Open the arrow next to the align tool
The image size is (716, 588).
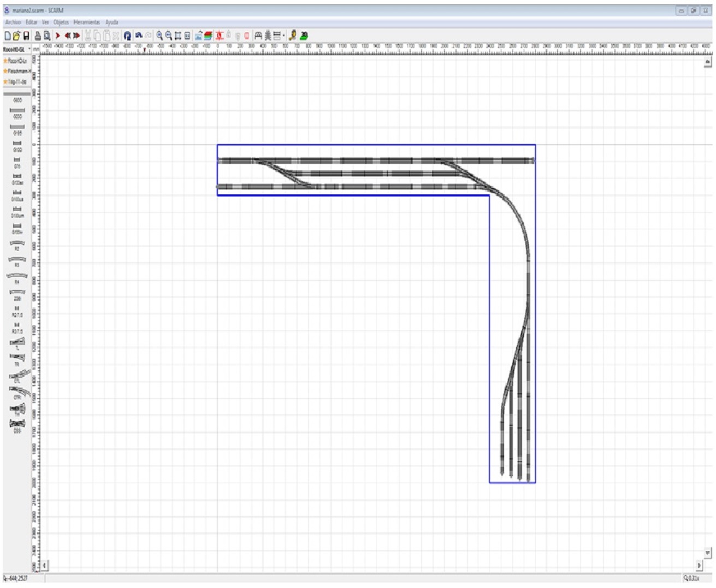click(x=284, y=35)
